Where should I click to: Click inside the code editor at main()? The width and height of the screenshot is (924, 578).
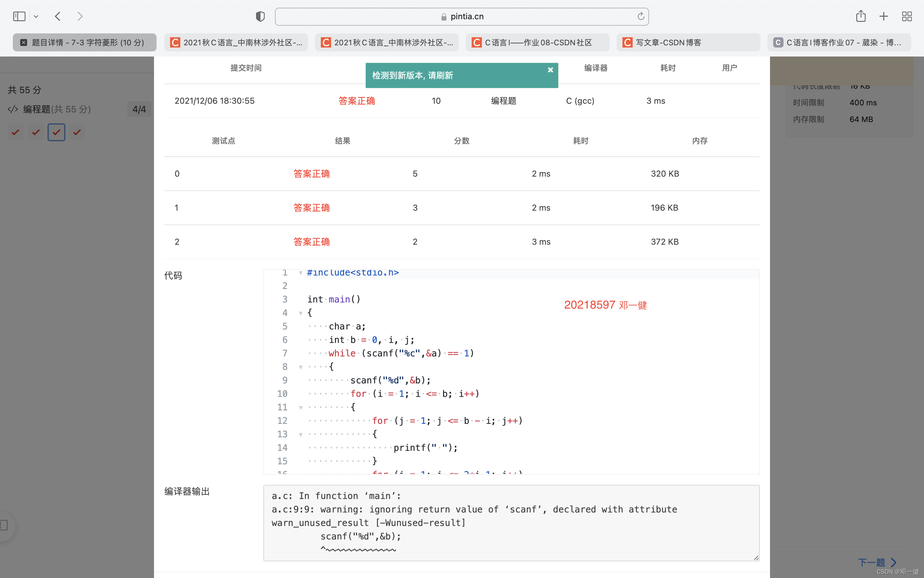point(344,299)
